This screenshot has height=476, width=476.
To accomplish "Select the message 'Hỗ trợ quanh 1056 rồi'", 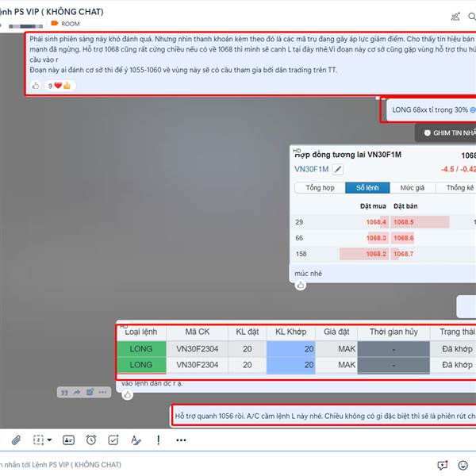I will pos(325,416).
